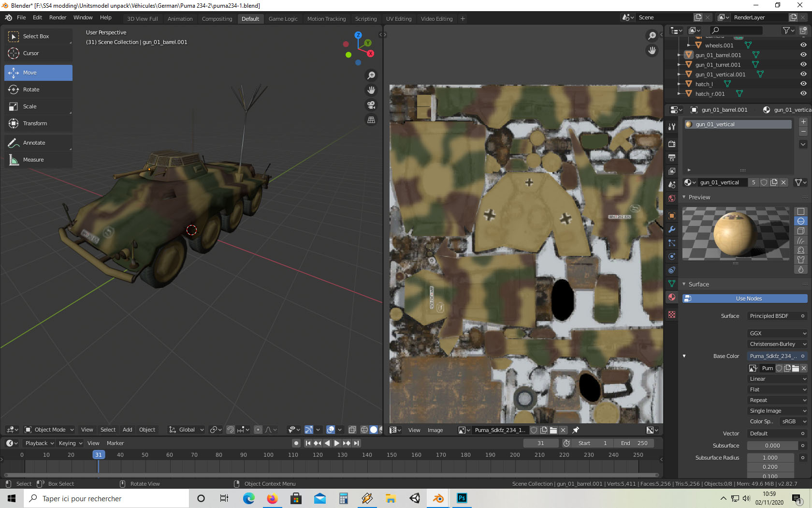Open image file from folder icon
Image resolution: width=812 pixels, height=508 pixels.
click(x=553, y=430)
